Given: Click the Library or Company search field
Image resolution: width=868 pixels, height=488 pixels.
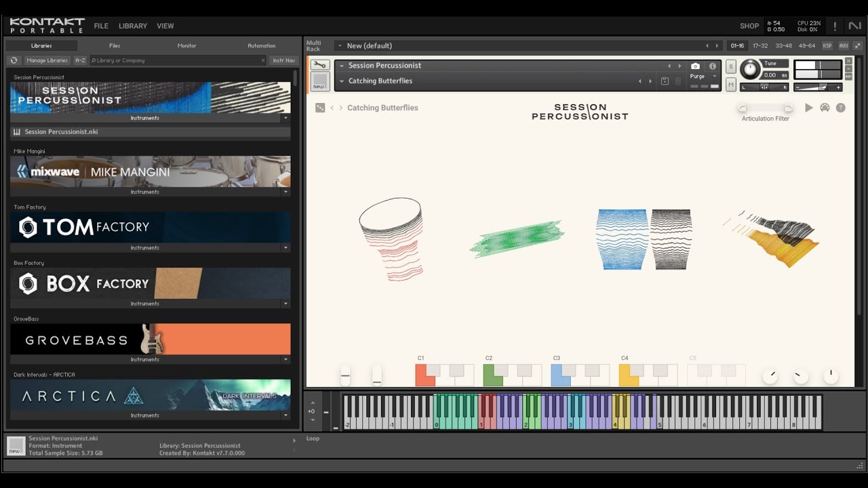Looking at the screenshot, I should point(178,60).
